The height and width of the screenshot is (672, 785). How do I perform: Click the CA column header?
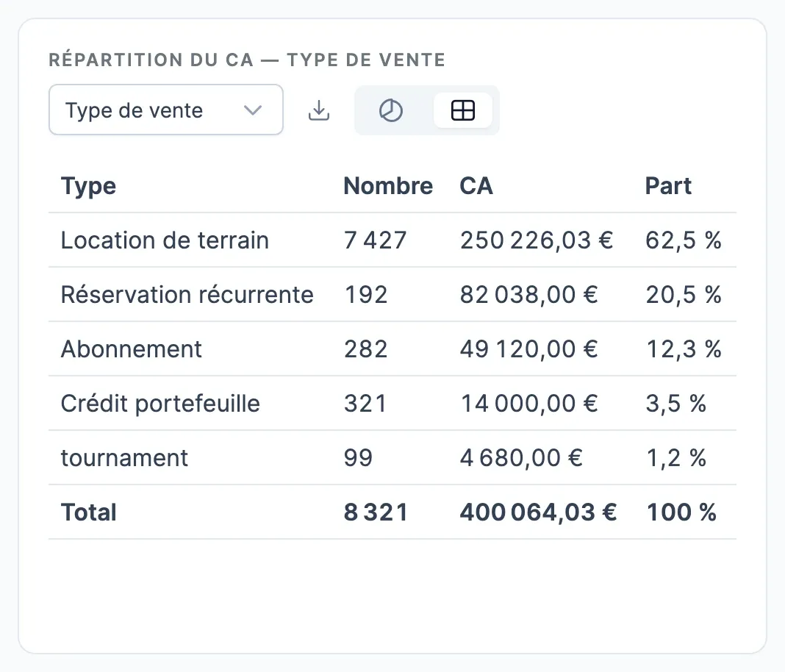[x=476, y=186]
